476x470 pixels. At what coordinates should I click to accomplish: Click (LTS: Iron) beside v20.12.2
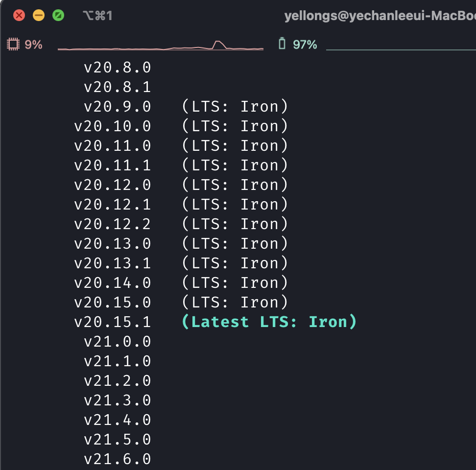click(235, 224)
